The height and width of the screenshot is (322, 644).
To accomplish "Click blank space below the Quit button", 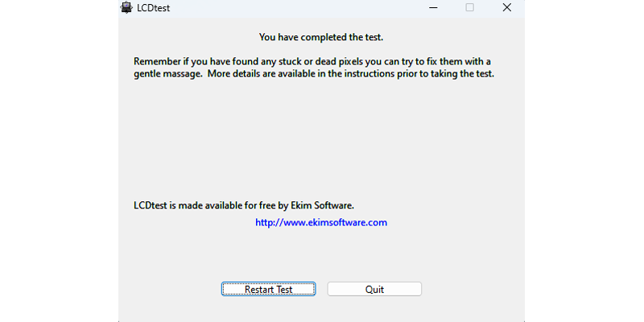I will 374,311.
